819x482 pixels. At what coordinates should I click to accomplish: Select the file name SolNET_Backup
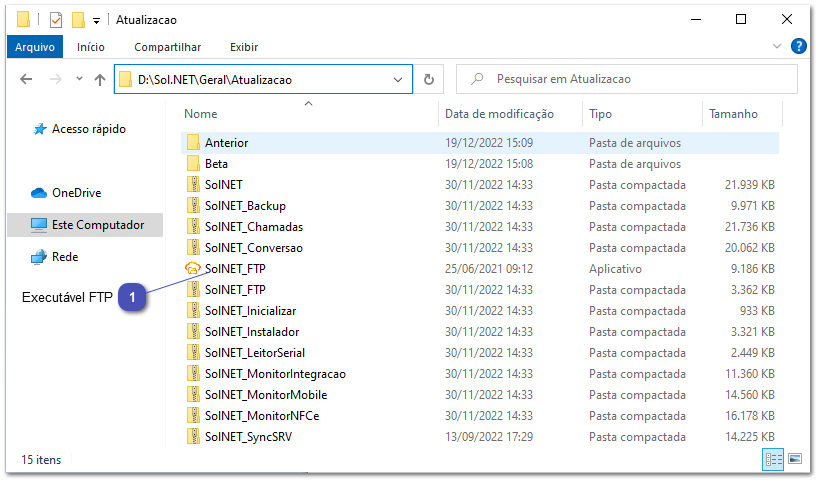click(245, 206)
